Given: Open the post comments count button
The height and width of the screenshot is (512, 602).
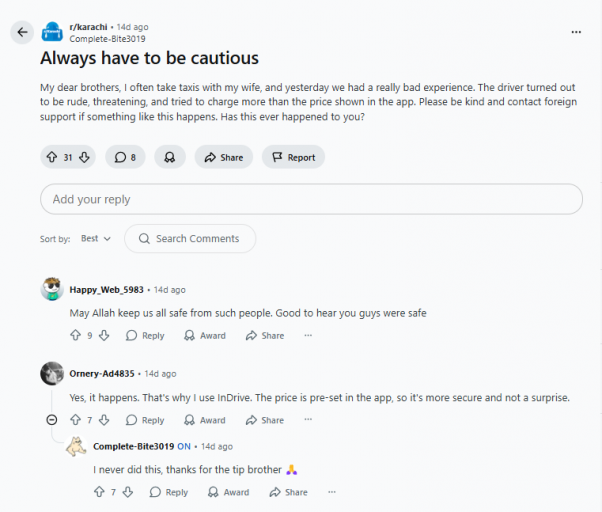Looking at the screenshot, I should coord(125,157).
